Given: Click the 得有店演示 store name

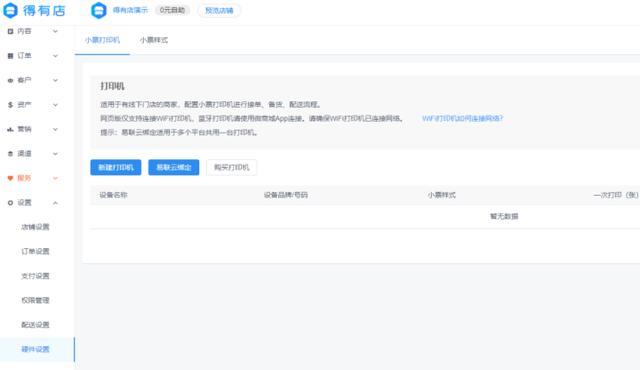Looking at the screenshot, I should point(130,10).
